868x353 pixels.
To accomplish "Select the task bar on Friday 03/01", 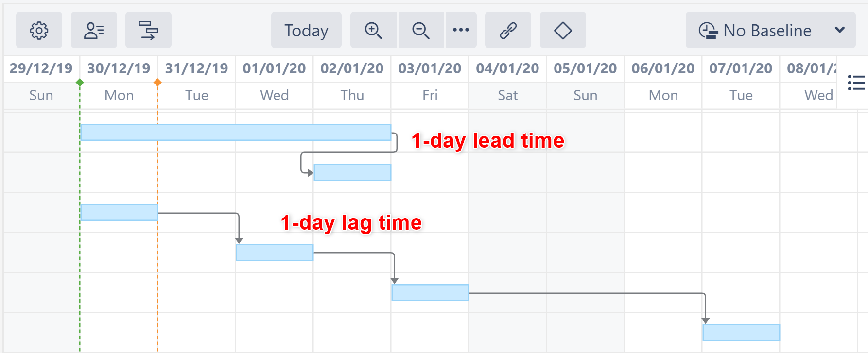I will (430, 292).
